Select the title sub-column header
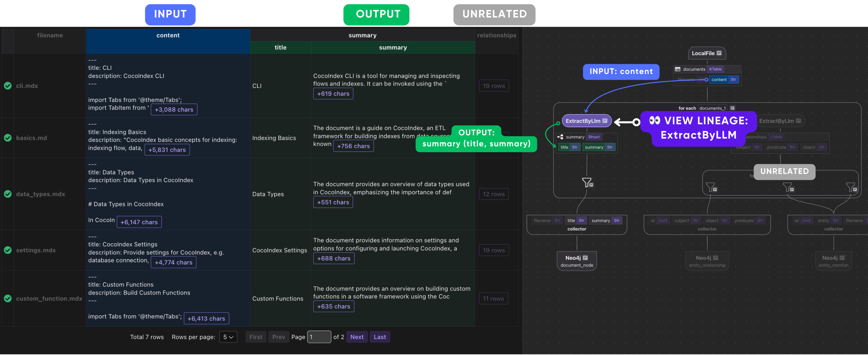This screenshot has width=868, height=355. 280,47
